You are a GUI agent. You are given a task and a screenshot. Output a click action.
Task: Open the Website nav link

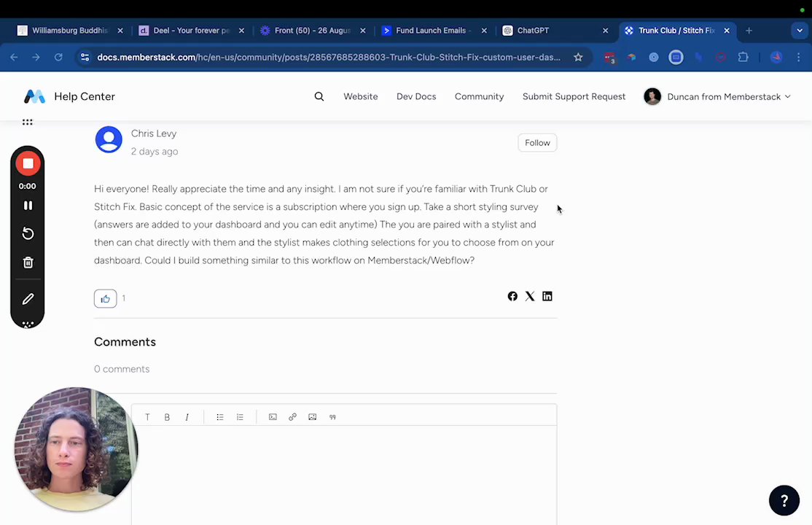click(360, 96)
